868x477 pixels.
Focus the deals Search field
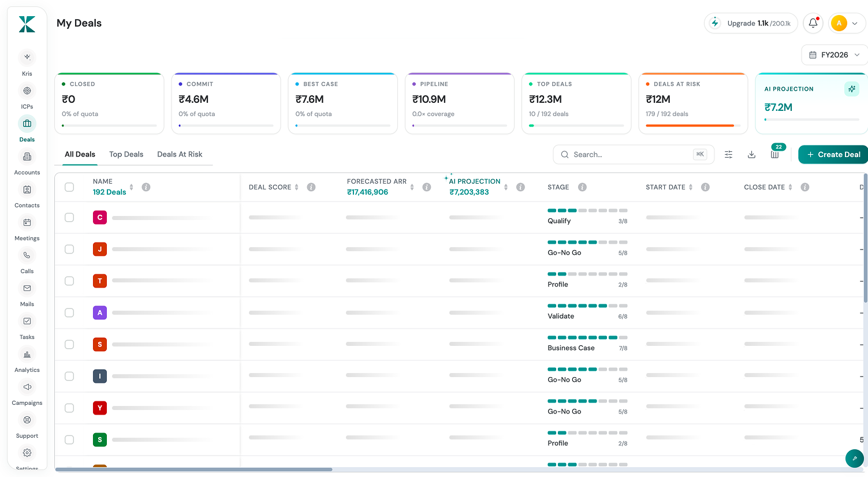point(634,155)
